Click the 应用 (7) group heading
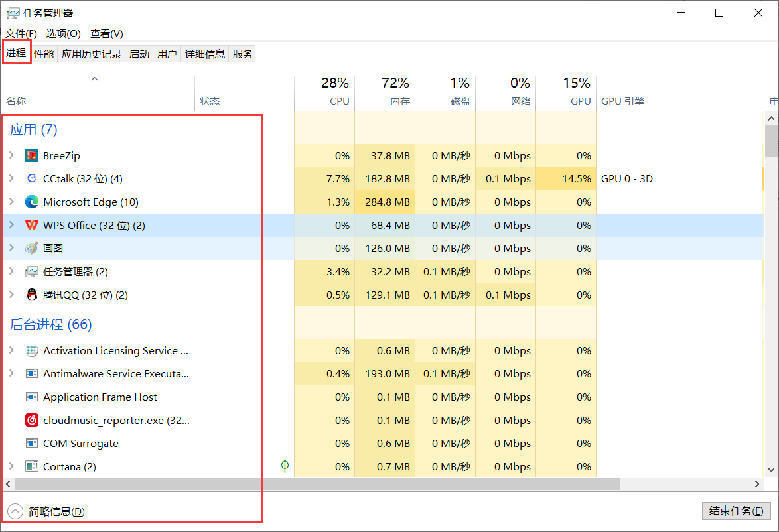Viewport: 779px width, 532px height. tap(34, 129)
